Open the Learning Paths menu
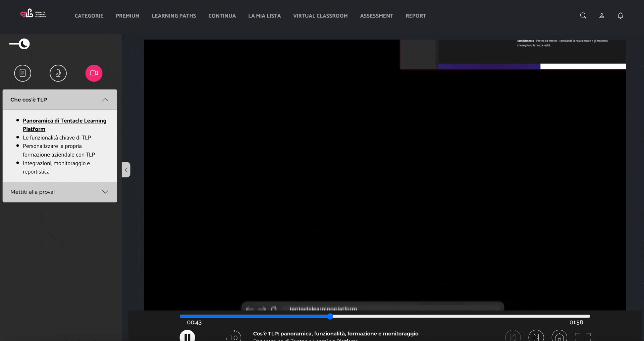Viewport: 644px width, 341px height. click(x=174, y=16)
